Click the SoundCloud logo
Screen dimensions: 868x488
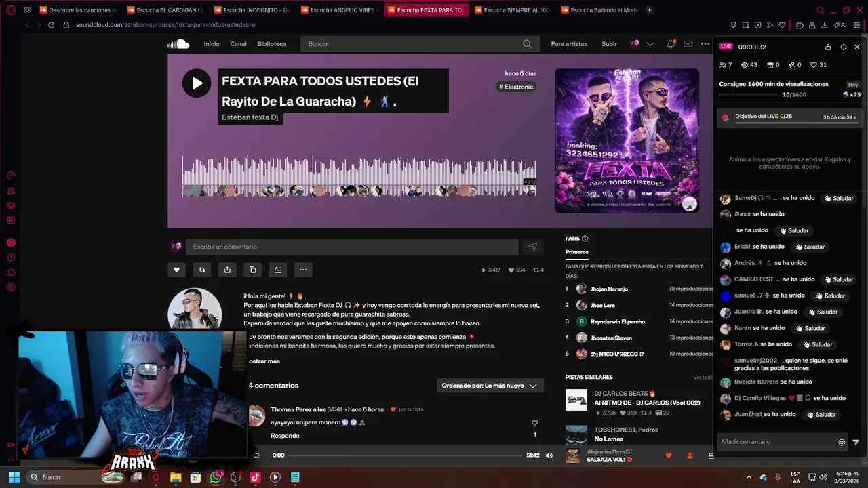[x=178, y=44]
